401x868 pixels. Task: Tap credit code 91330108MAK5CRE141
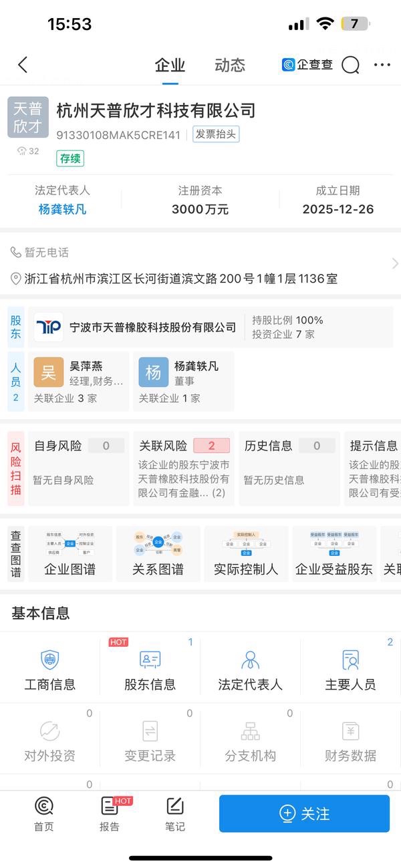[x=118, y=135]
